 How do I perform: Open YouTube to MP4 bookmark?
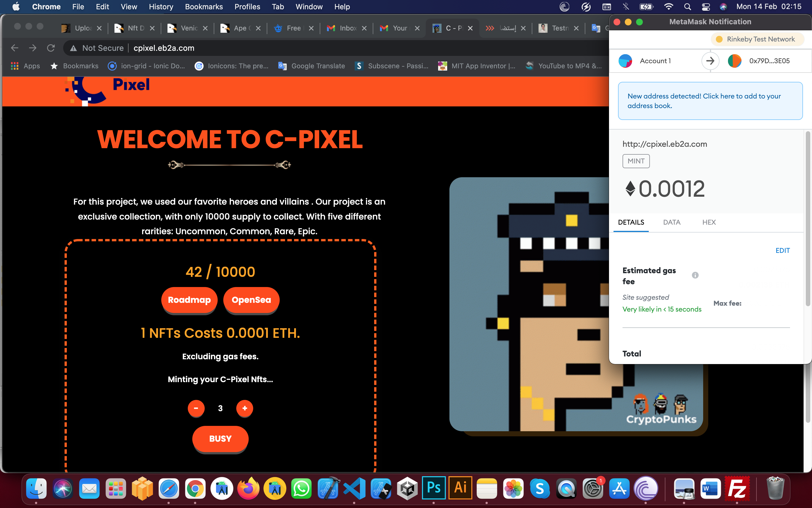click(564, 66)
